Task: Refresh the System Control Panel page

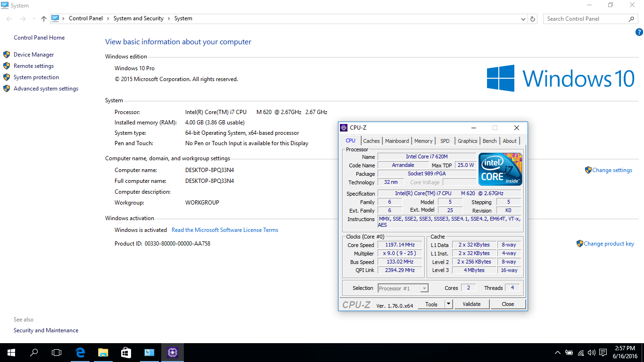Action: (x=533, y=19)
